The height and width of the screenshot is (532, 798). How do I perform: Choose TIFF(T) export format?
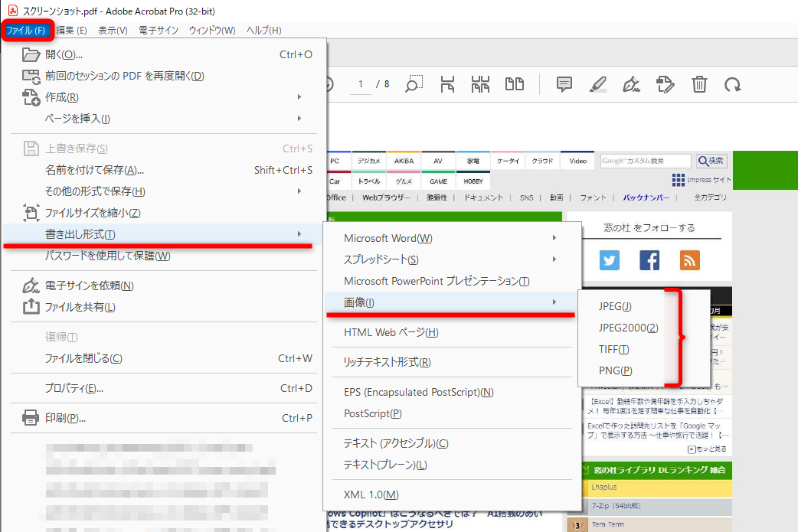[x=613, y=349]
